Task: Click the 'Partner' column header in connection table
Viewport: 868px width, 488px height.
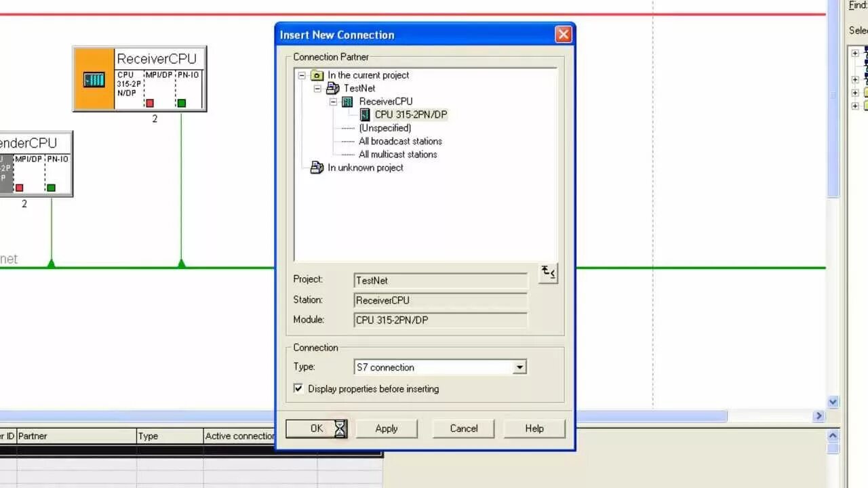Action: pos(77,436)
